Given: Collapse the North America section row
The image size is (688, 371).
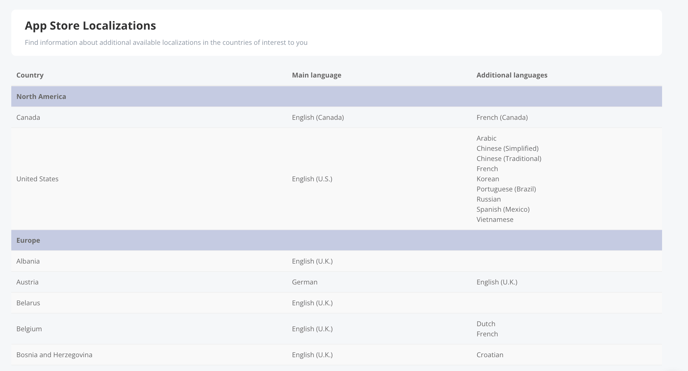Looking at the screenshot, I should point(337,96).
